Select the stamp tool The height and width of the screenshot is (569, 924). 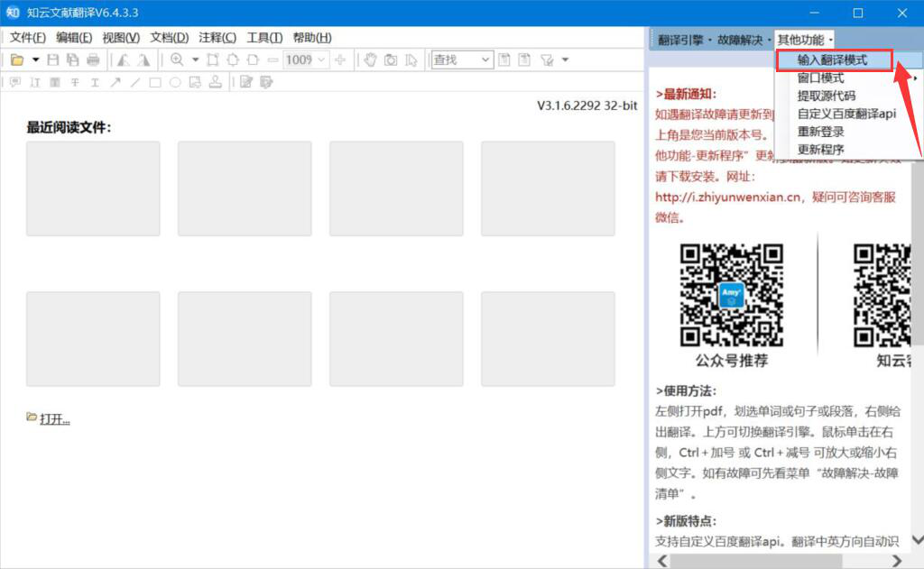pos(215,82)
